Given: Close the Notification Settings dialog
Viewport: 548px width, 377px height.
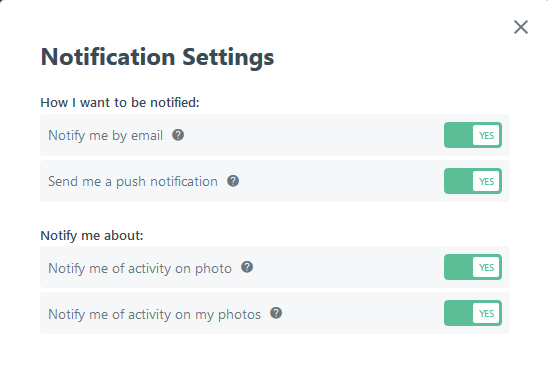Looking at the screenshot, I should coord(521,27).
